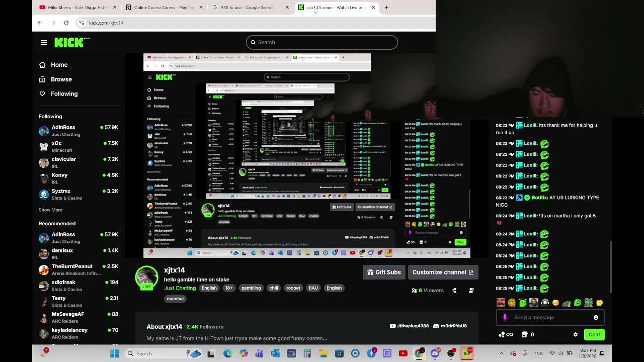The height and width of the screenshot is (362, 644).
Task: Share the xjtx14 stream
Action: click(454, 290)
